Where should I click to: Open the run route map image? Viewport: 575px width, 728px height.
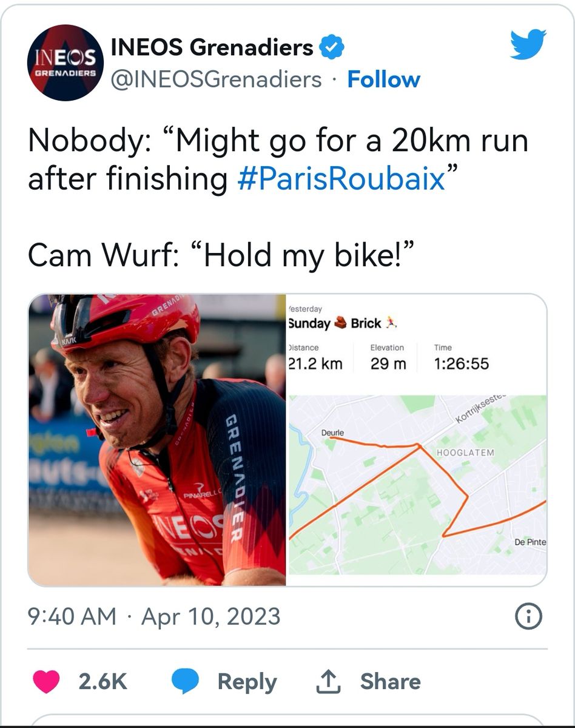pyautogui.click(x=417, y=484)
